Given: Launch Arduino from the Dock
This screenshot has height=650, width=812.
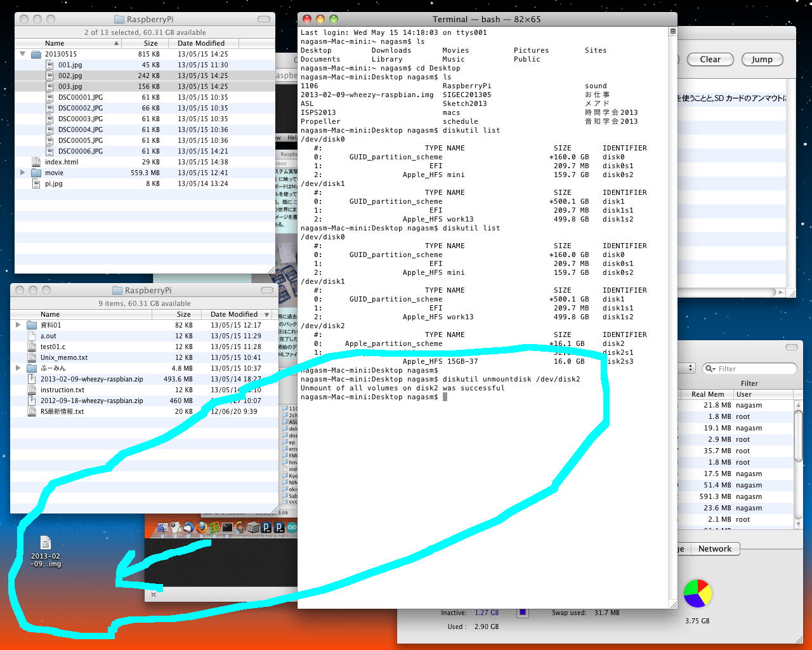Looking at the screenshot, I should [292, 527].
